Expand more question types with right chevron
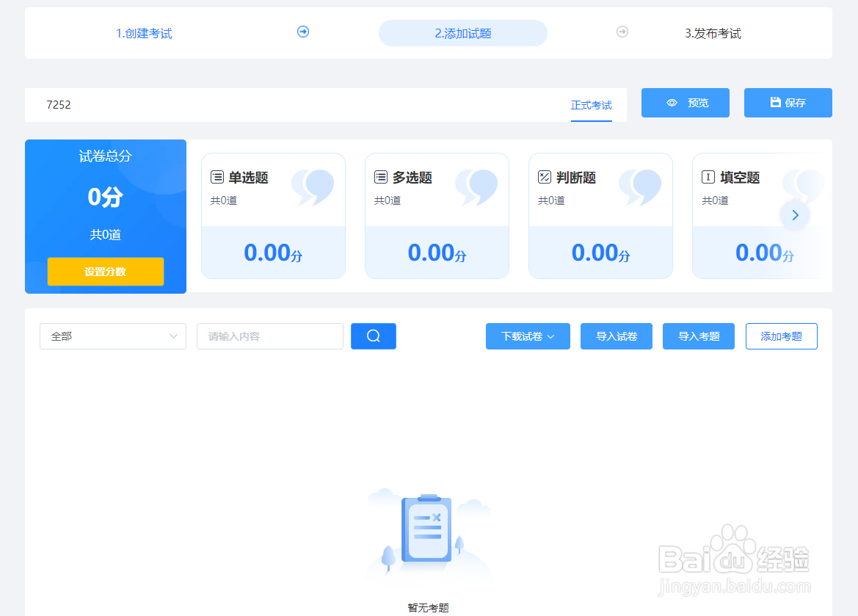 click(795, 214)
